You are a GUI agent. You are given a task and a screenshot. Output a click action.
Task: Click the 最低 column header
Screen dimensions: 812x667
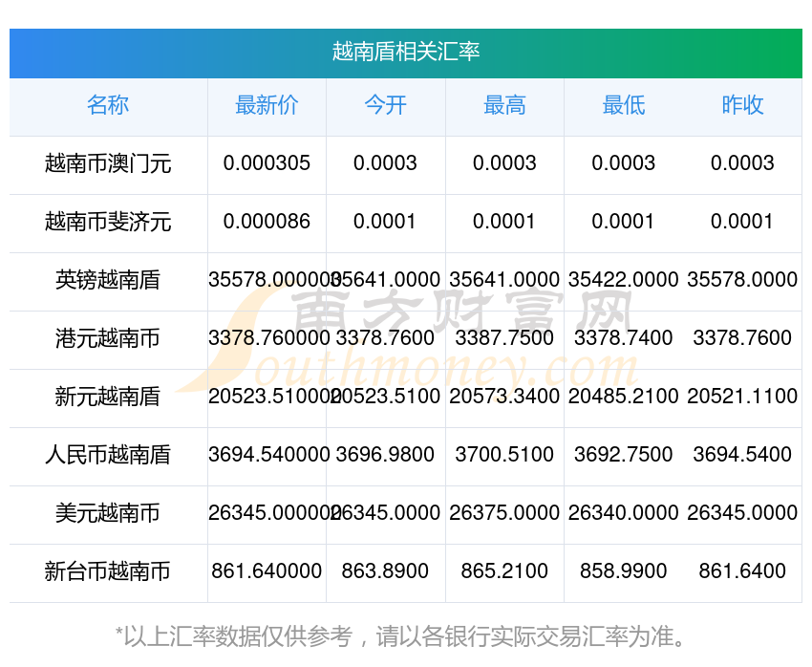click(624, 105)
